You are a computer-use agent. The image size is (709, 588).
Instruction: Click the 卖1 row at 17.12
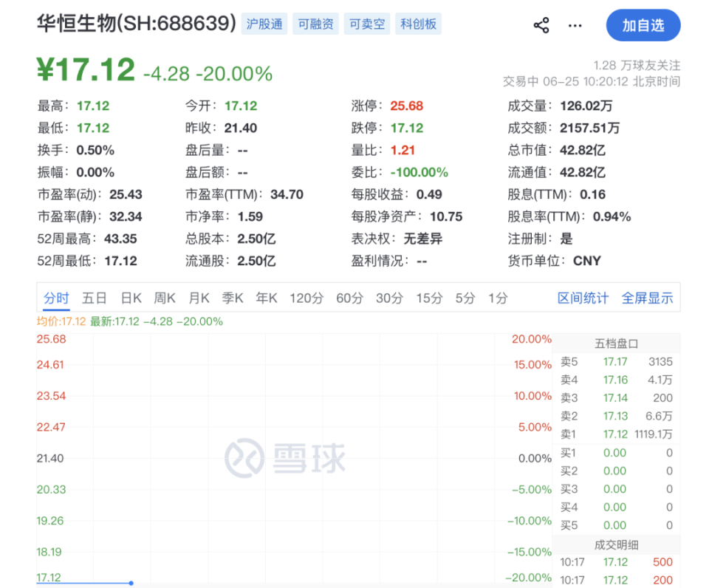(x=616, y=434)
